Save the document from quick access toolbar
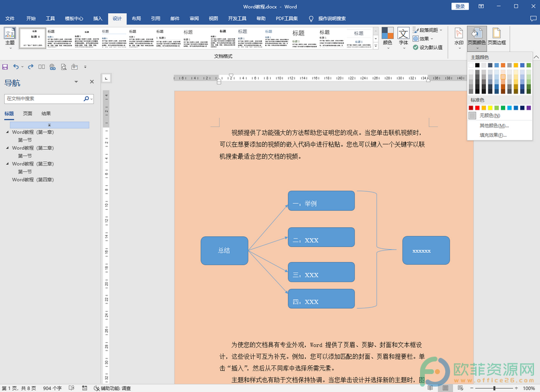 [5, 67]
